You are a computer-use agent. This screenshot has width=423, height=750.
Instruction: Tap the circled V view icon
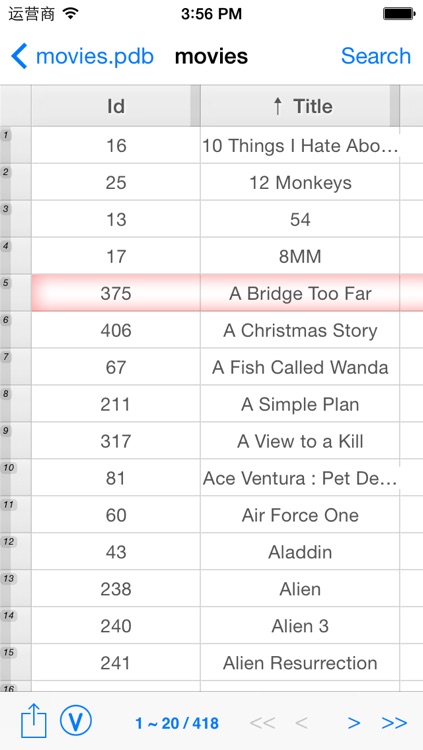click(76, 721)
